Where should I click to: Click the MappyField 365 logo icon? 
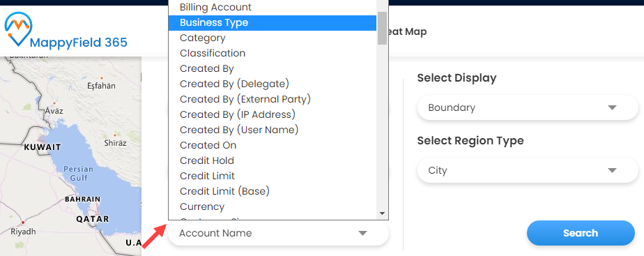tap(19, 29)
